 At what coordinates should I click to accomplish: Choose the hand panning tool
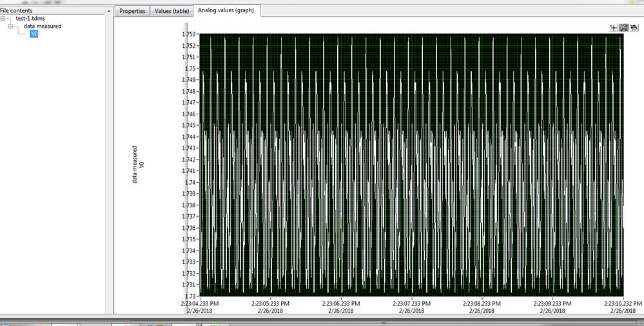click(634, 28)
